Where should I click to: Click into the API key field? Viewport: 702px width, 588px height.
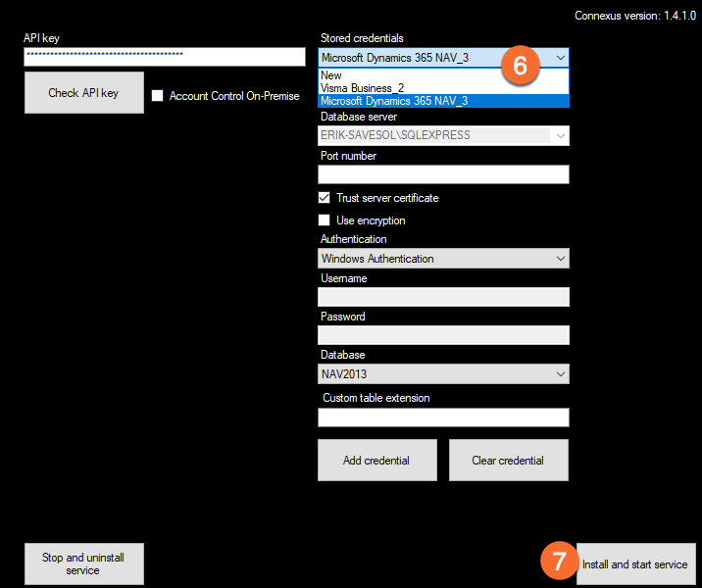[x=164, y=57]
